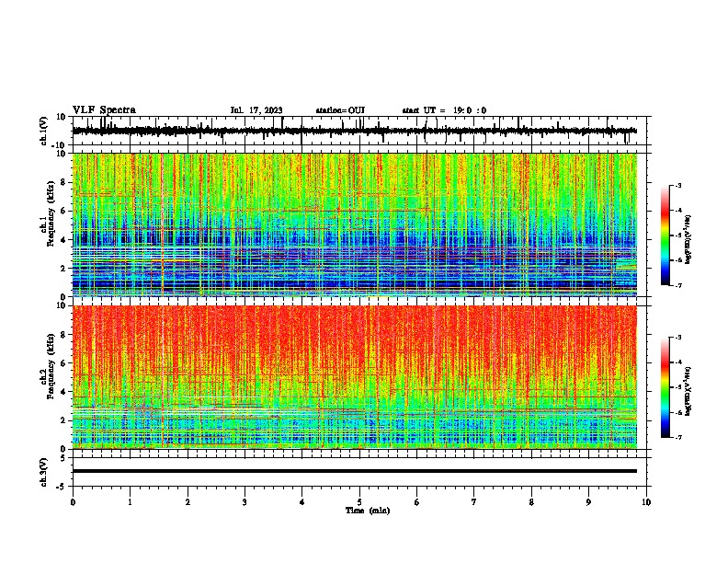
Task: Click the "-7" label on ch.1 colorbar
Action: (678, 285)
